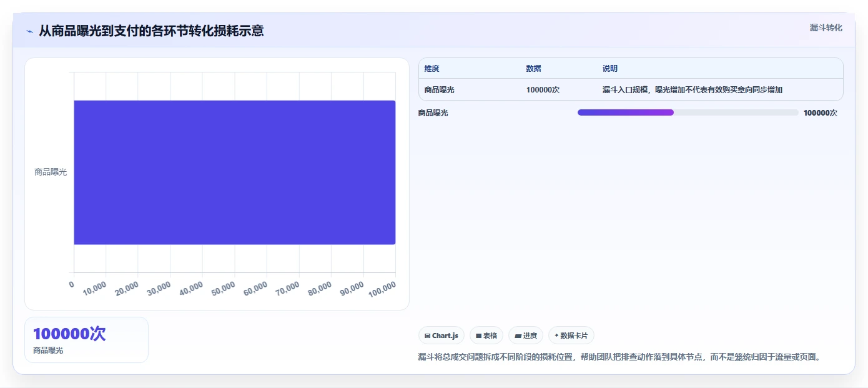Click the 10,000 x-axis tick label

pyautogui.click(x=96, y=288)
